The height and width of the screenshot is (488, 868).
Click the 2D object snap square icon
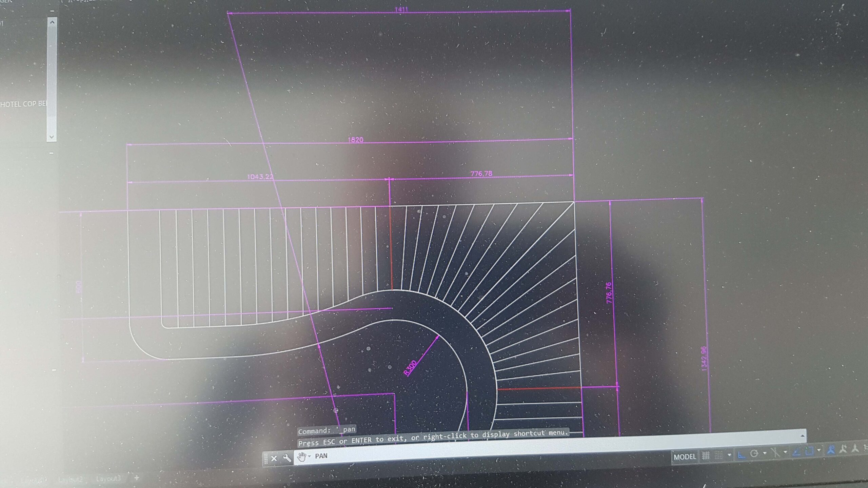pyautogui.click(x=809, y=451)
